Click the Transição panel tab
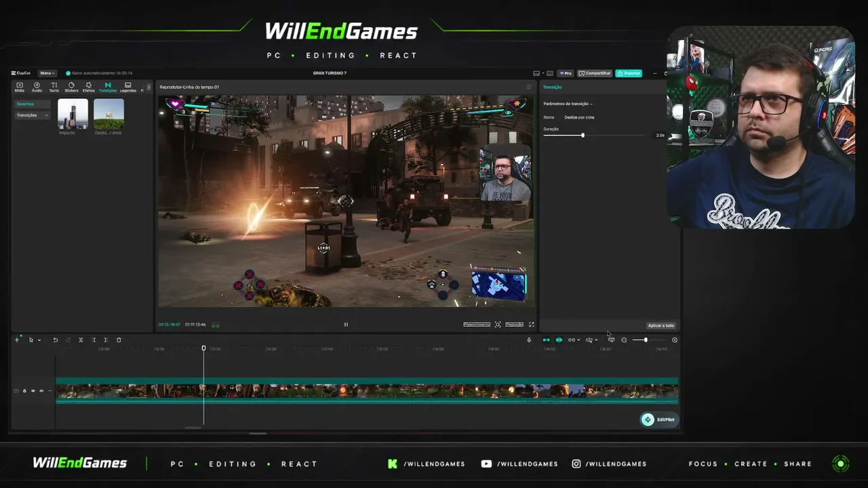 click(552, 87)
